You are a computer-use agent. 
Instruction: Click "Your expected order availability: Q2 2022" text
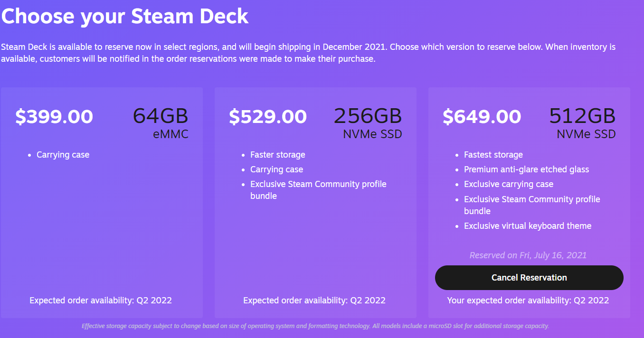point(528,300)
